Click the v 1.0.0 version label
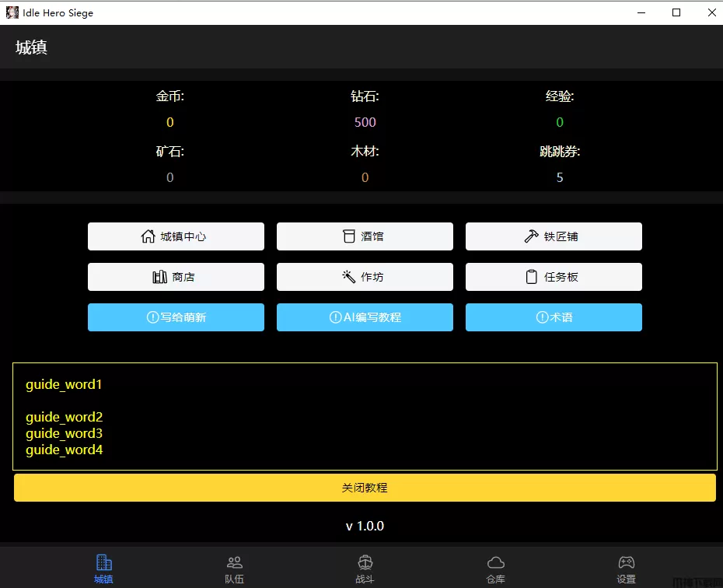Screen dimensions: 723x588 365,527
